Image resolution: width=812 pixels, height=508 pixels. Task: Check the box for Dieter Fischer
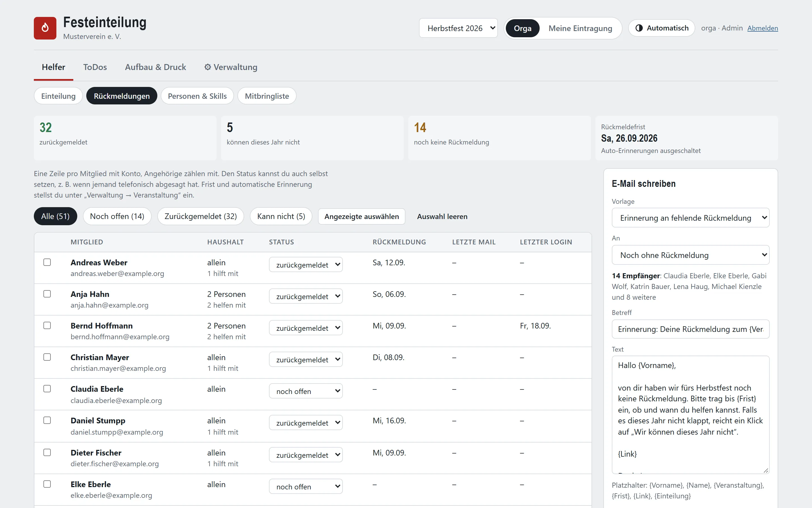47,453
